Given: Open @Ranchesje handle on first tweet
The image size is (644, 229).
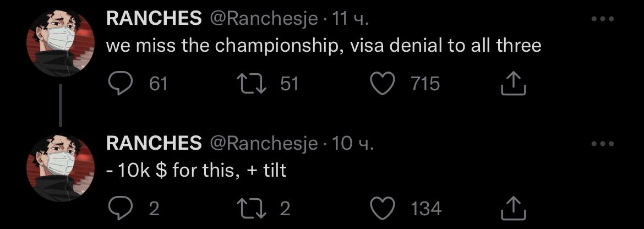Looking at the screenshot, I should coord(263,19).
